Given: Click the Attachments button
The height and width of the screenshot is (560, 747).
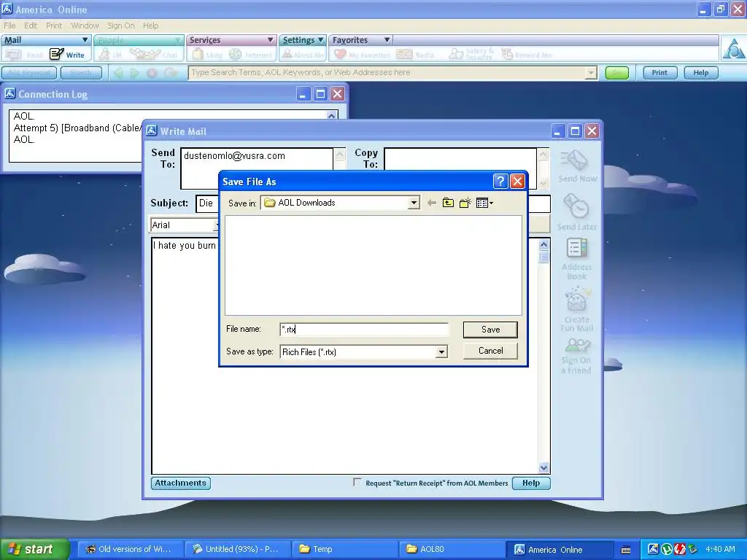Looking at the screenshot, I should tap(181, 483).
